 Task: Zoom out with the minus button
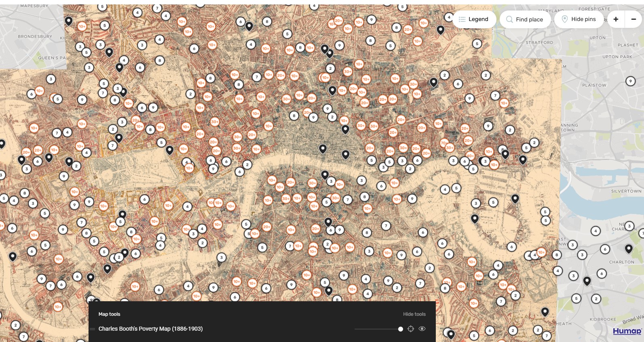coord(633,19)
